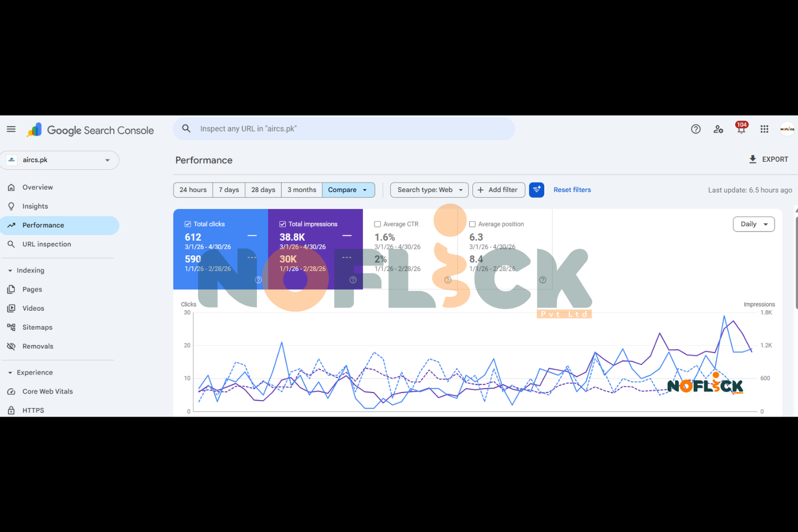Open the HTTPS report
The height and width of the screenshot is (532, 798).
[x=60, y=410]
